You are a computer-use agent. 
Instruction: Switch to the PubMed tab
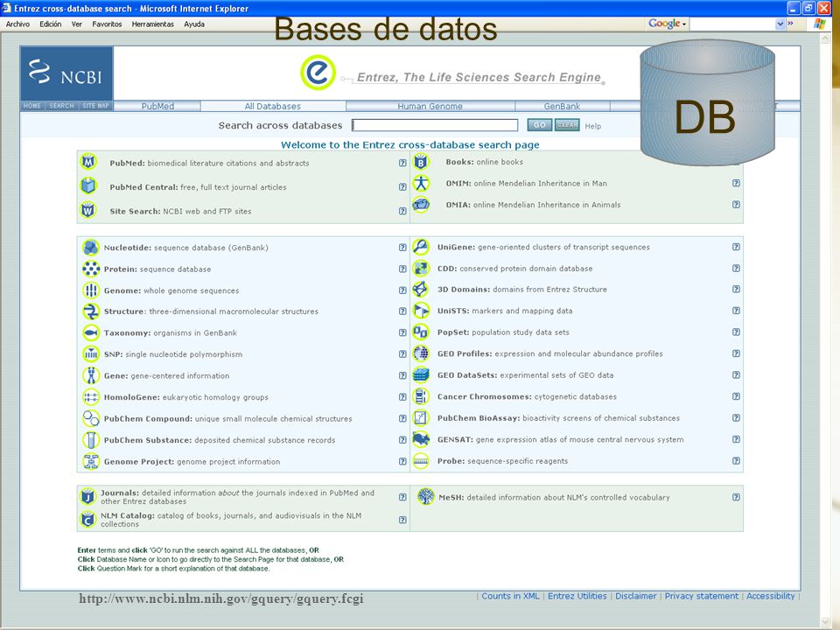pyautogui.click(x=157, y=106)
